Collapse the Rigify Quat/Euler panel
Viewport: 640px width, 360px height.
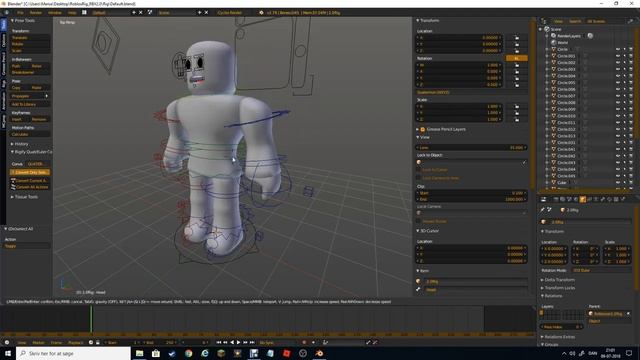coord(12,152)
